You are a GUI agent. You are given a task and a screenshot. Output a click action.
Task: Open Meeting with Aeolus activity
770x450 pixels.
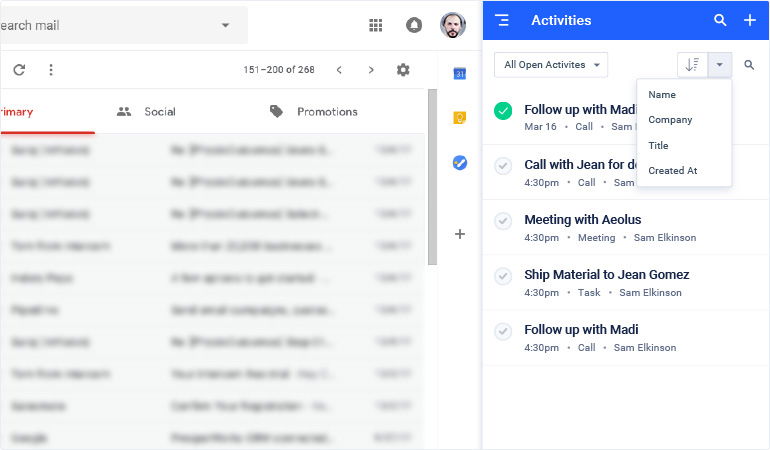coord(582,220)
